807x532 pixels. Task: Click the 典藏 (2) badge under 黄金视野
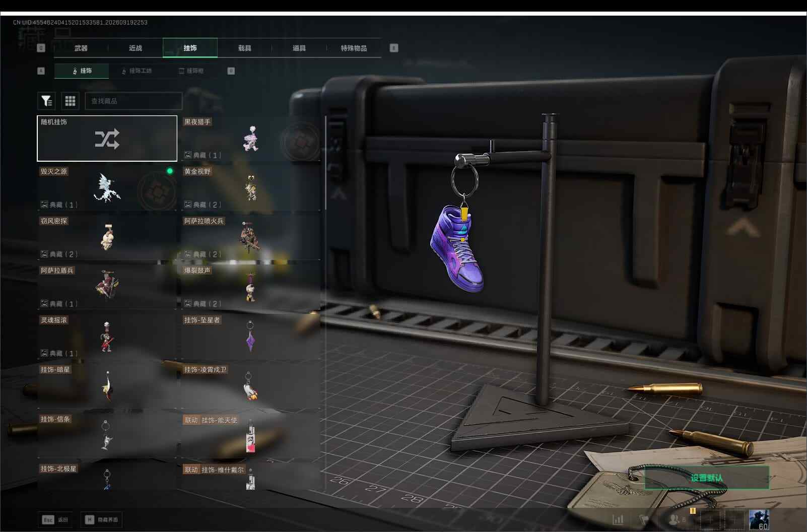[x=203, y=205]
